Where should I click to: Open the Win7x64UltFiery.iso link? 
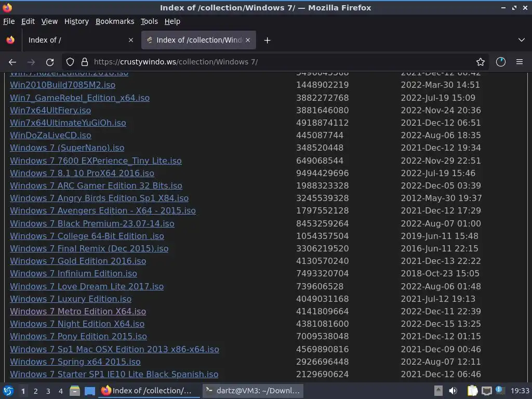[50, 110]
